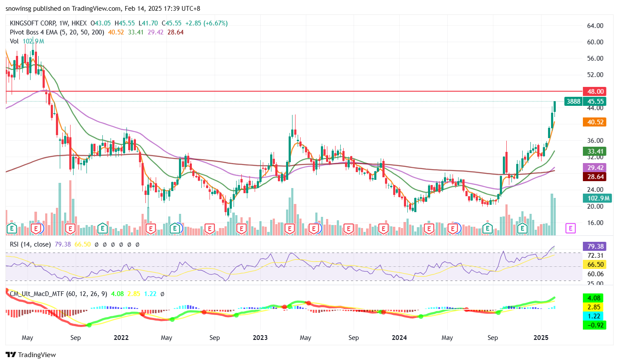The width and height of the screenshot is (619, 364).
Task: Click the red 48.00 price line label
Action: (x=594, y=91)
